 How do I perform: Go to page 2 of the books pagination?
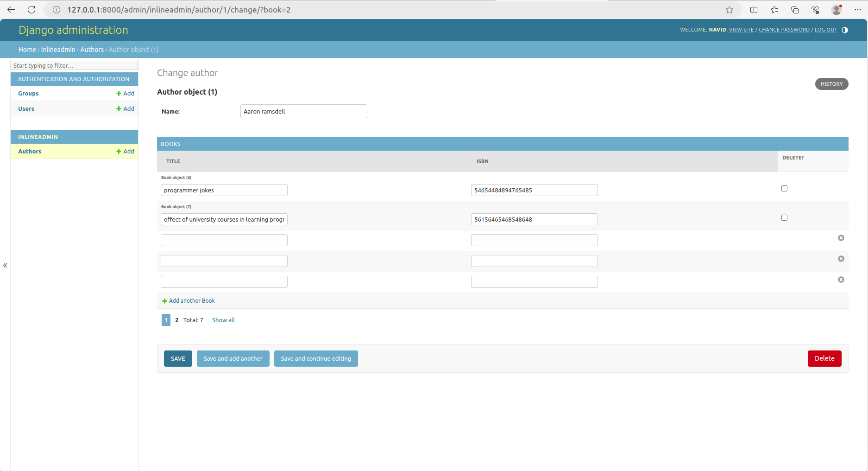[x=176, y=320]
